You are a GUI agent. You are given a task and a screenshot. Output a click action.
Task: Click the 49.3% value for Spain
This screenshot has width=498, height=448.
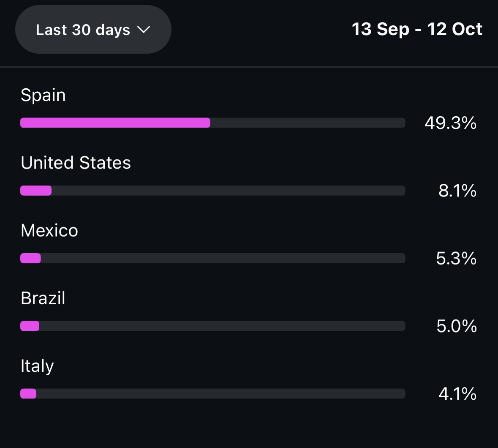tap(450, 123)
